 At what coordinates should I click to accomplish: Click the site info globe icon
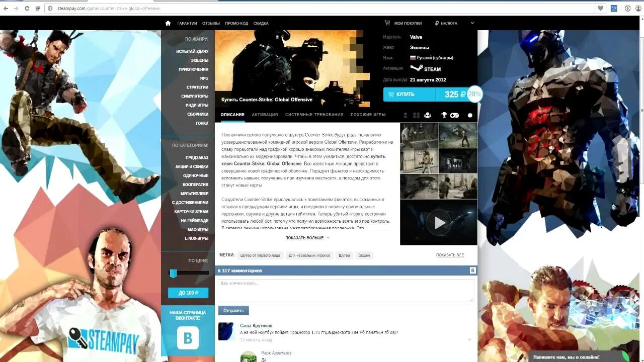49,9
